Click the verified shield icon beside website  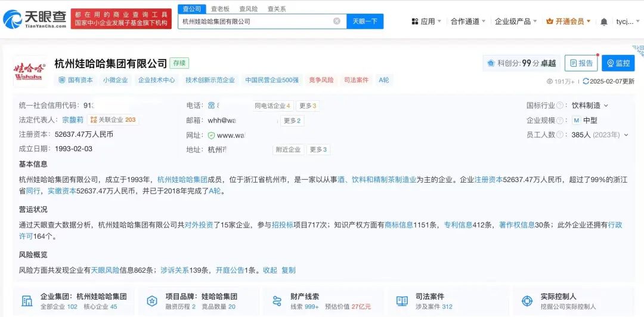(211, 136)
